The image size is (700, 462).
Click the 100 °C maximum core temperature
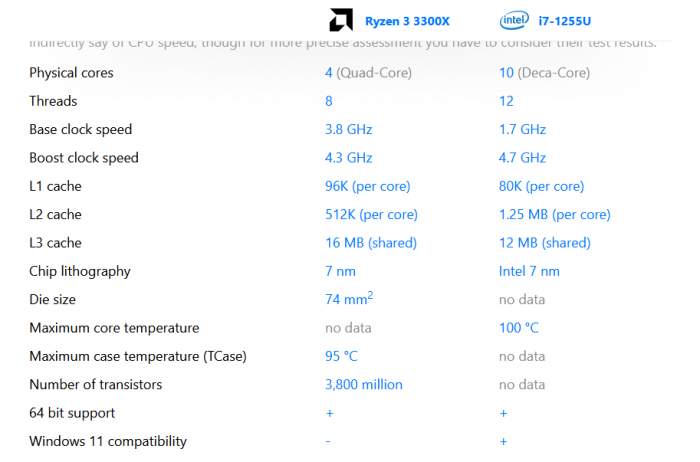[x=519, y=328]
